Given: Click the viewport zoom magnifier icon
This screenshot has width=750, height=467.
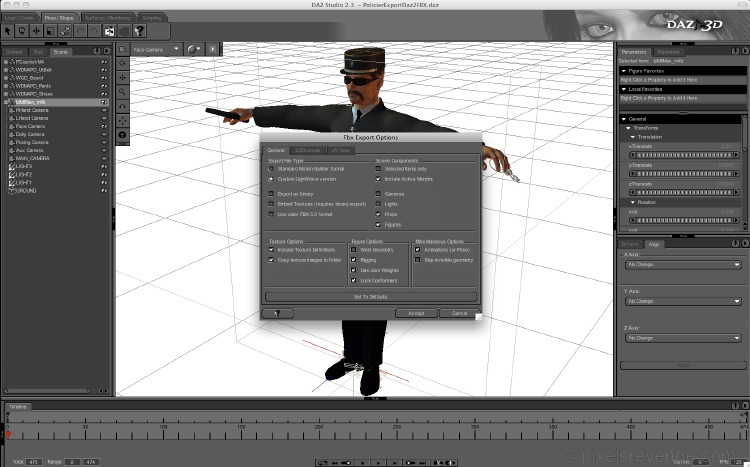Looking at the screenshot, I should click(122, 92).
